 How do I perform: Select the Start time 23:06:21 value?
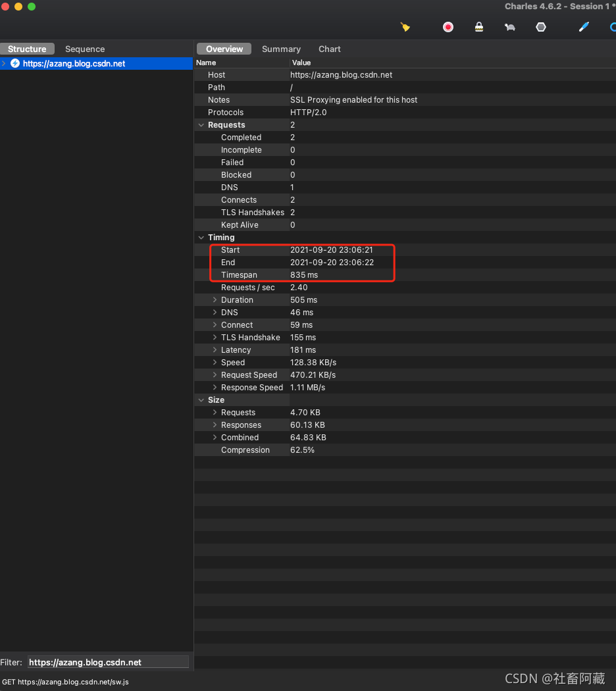click(x=331, y=250)
